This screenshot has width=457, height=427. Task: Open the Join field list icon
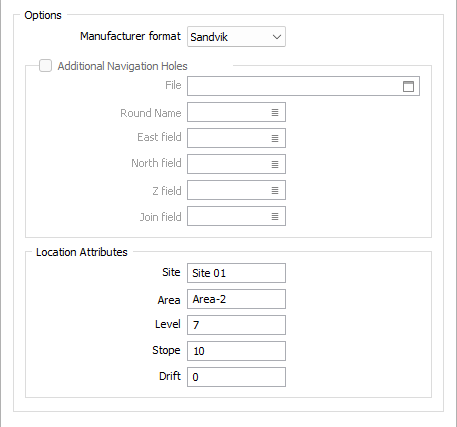pos(275,216)
